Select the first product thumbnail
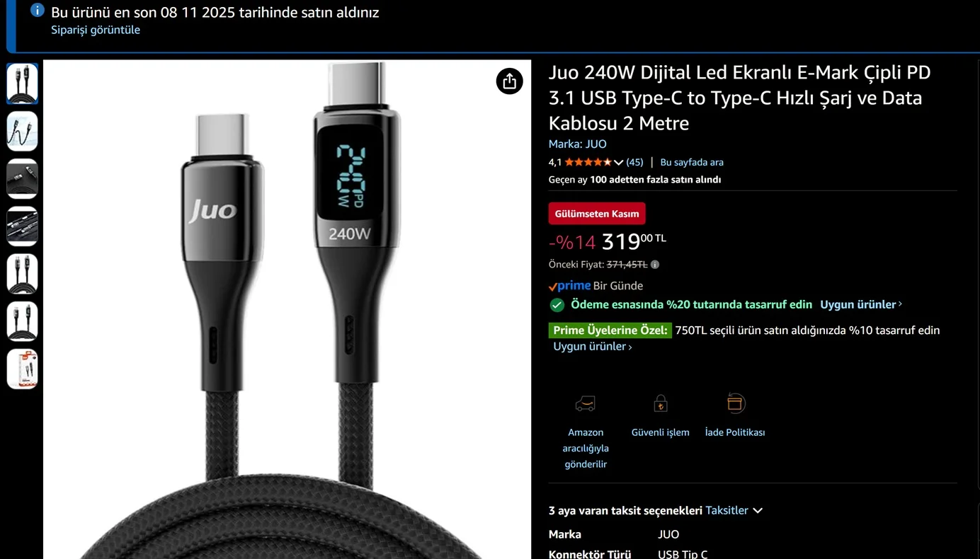980x559 pixels. 22,83
